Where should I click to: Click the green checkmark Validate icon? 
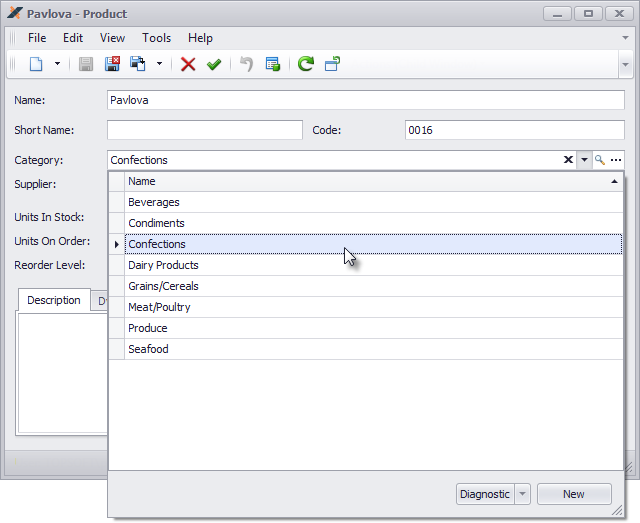(x=214, y=64)
